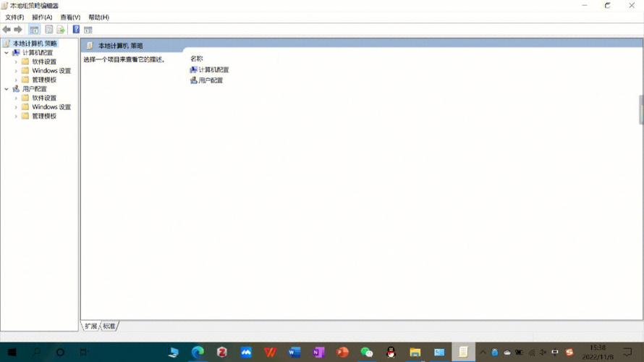Expand 软件设置 under 用户配置

tap(16, 98)
